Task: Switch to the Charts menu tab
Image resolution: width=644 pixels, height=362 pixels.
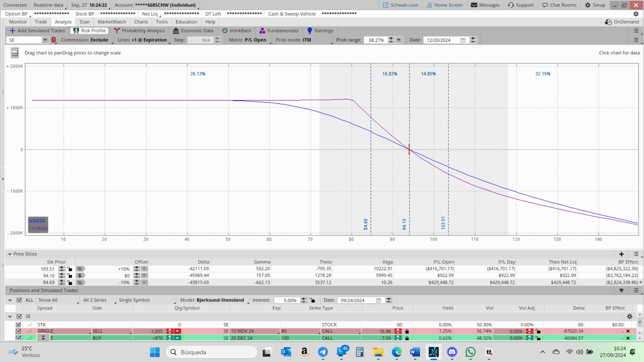Action: pyautogui.click(x=141, y=22)
